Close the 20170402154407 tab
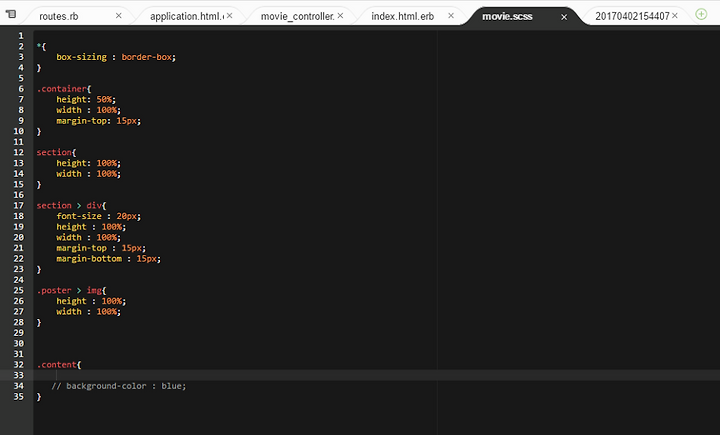 (675, 16)
